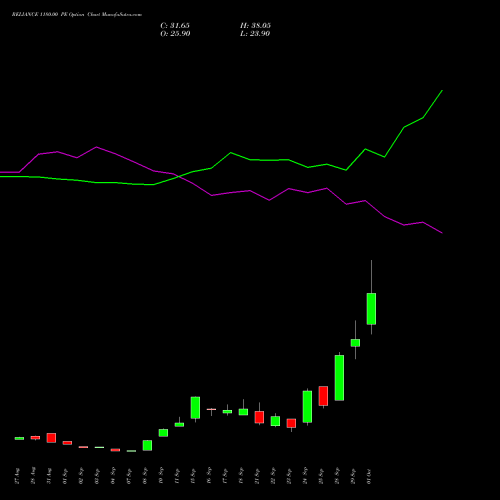Click the 08 Sep date label
The height and width of the screenshot is (500, 500).
[145, 476]
